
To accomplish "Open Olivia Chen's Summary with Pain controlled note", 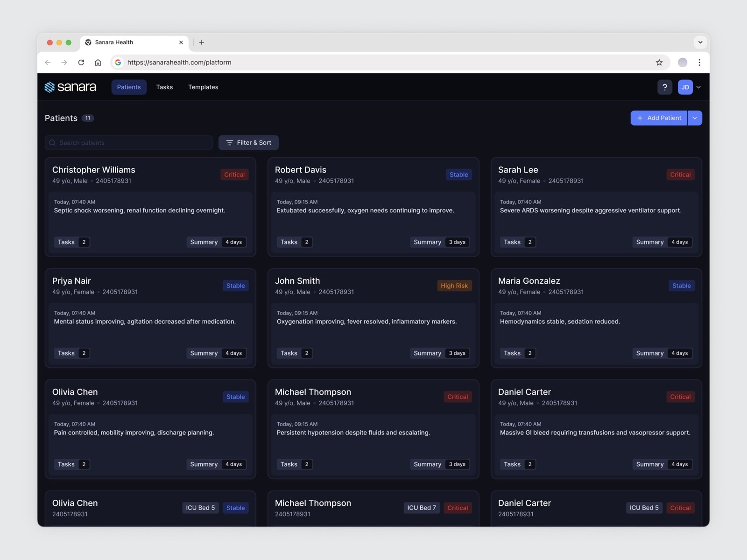I will 216,464.
